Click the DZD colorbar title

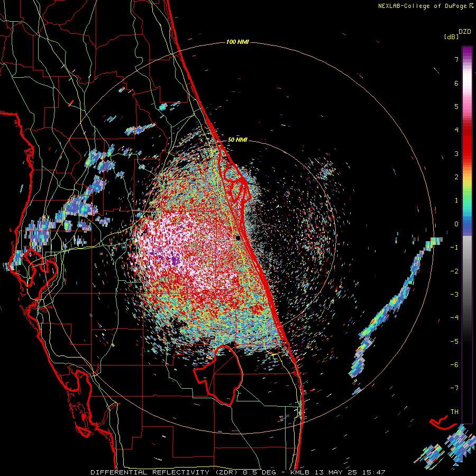tap(465, 32)
